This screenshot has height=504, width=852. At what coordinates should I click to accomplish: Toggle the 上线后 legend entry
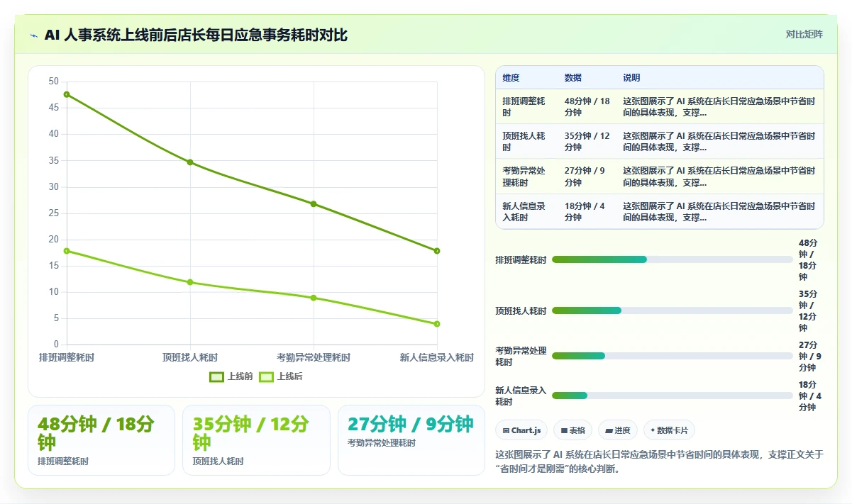tap(281, 376)
